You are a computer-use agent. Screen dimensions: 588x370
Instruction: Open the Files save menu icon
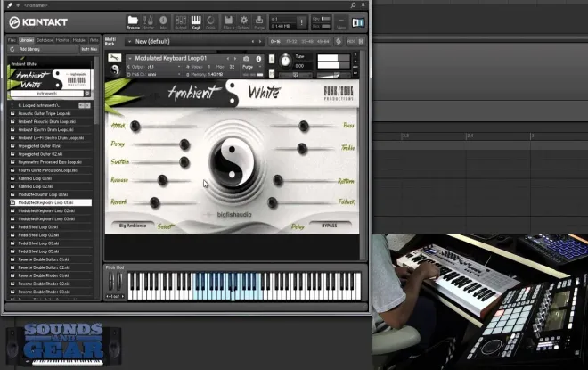click(x=228, y=22)
